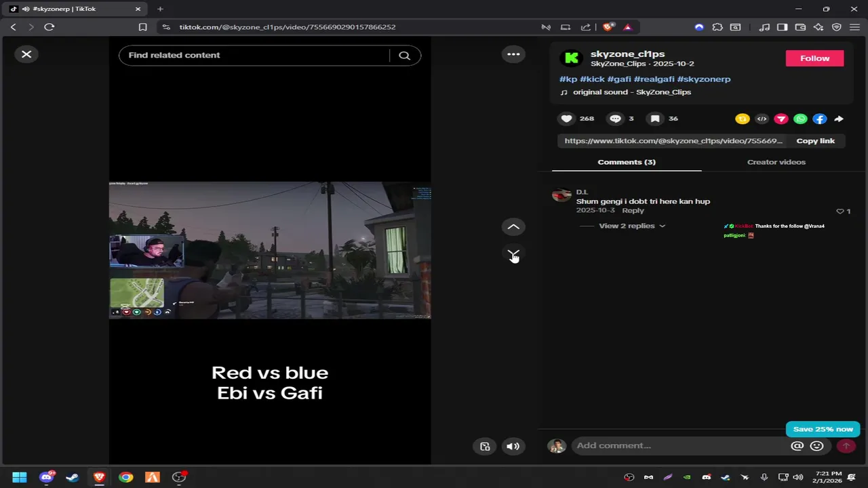Click the address bar URL
Image resolution: width=868 pixels, height=488 pixels.
288,27
